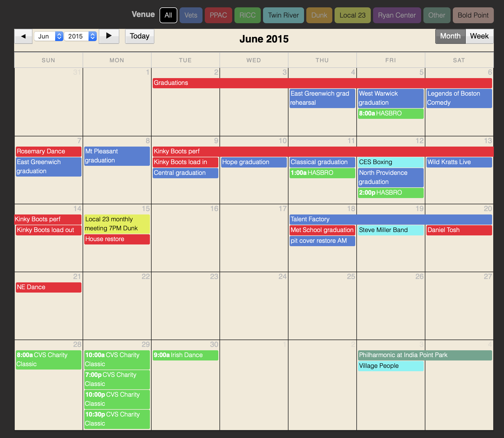This screenshot has height=438, width=504.
Task: Enable the Dunk venue filter
Action: click(x=319, y=15)
